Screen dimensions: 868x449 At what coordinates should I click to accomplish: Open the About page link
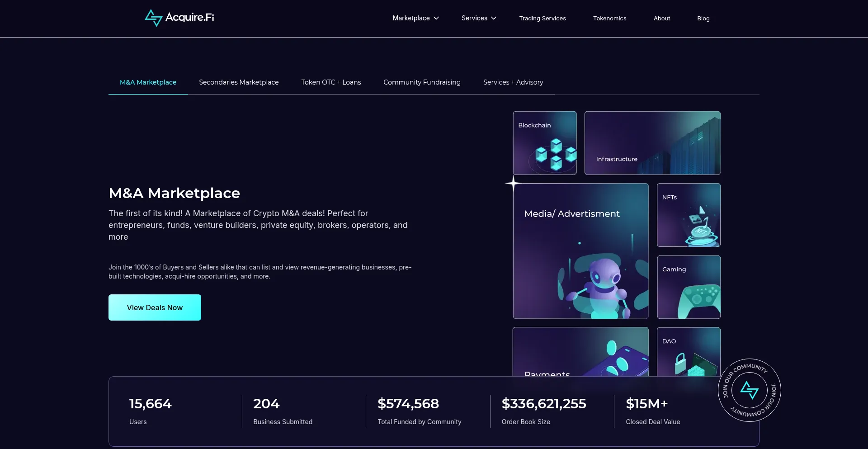(662, 19)
